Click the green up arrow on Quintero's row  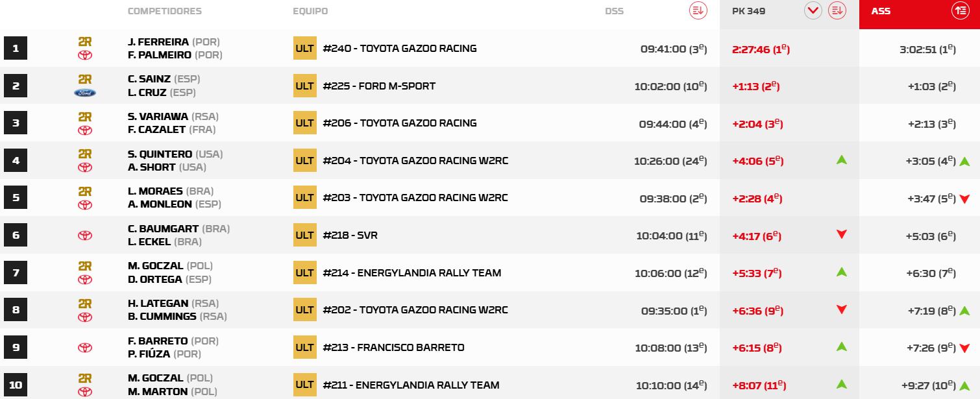coord(841,158)
